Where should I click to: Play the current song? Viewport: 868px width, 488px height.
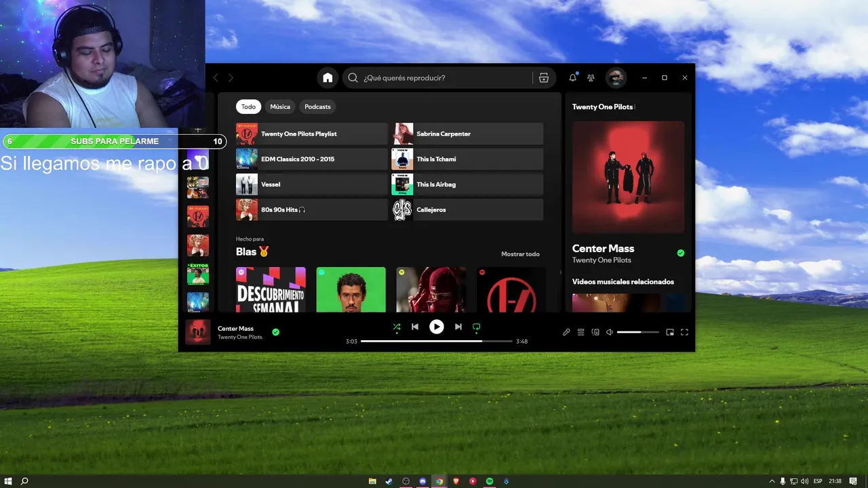[437, 327]
